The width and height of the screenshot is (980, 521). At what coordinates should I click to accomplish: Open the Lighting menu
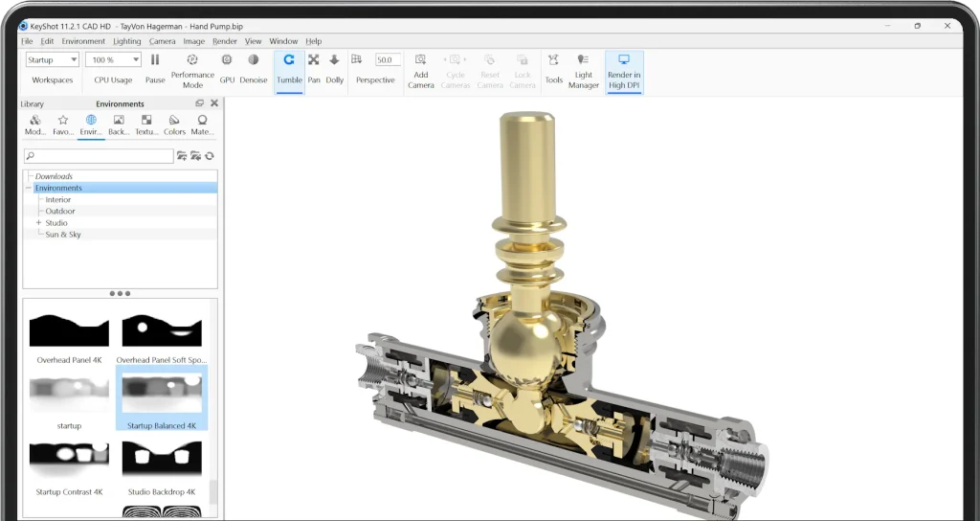126,41
